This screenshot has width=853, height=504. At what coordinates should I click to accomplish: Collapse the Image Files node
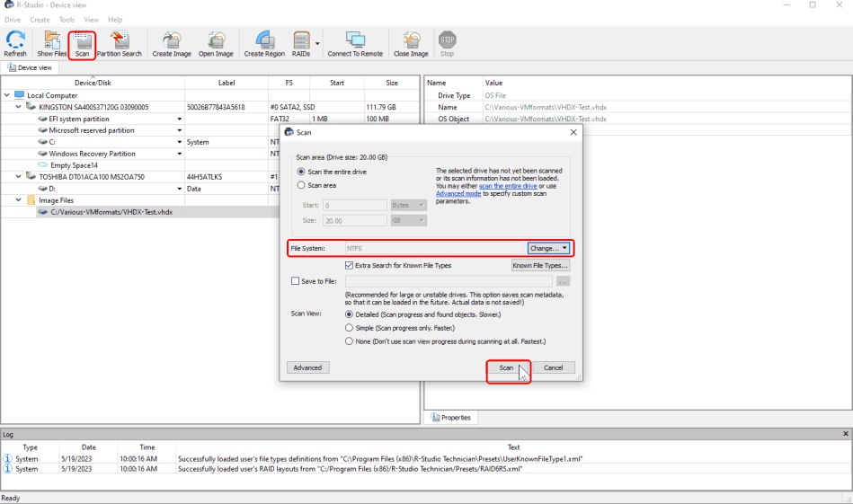pyautogui.click(x=19, y=200)
